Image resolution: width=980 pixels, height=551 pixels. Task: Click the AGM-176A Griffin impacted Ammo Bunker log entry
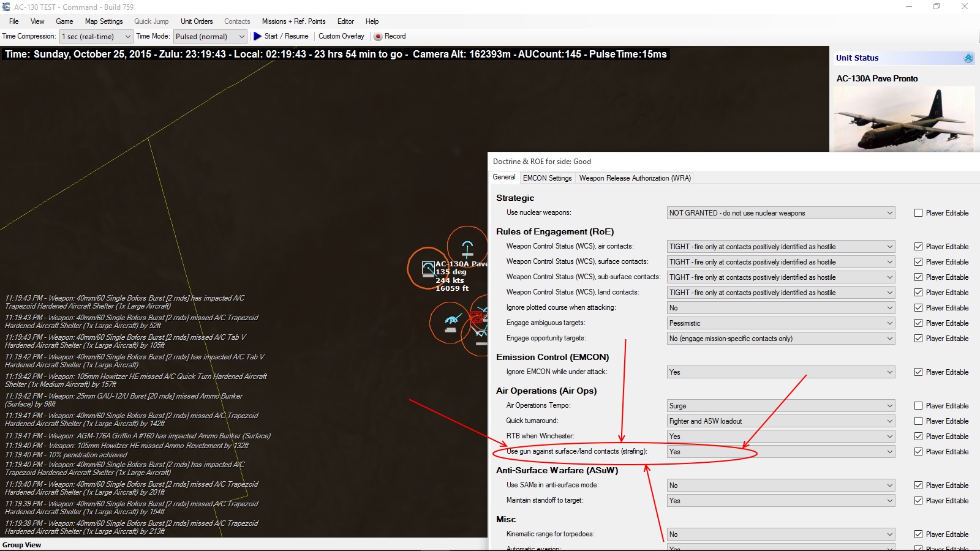[138, 436]
